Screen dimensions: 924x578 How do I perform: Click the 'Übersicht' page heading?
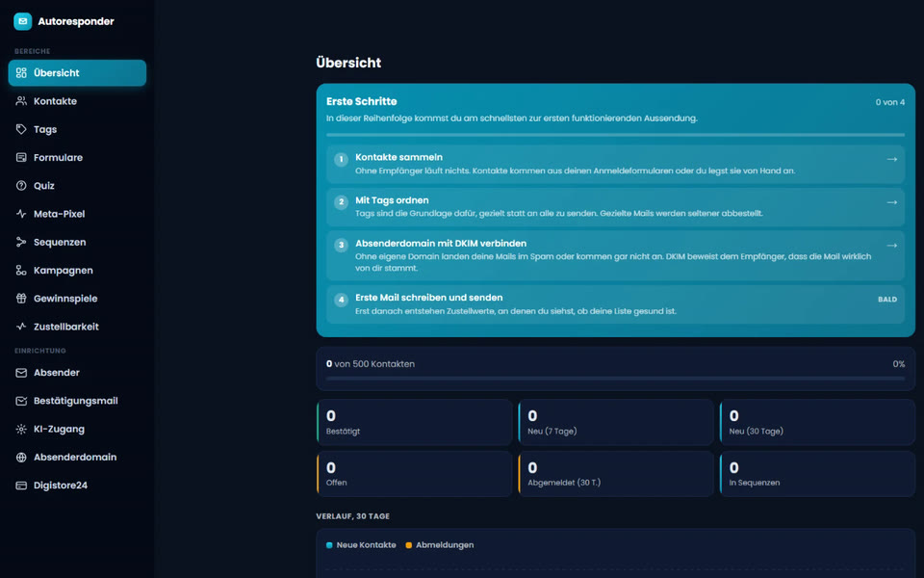[348, 63]
